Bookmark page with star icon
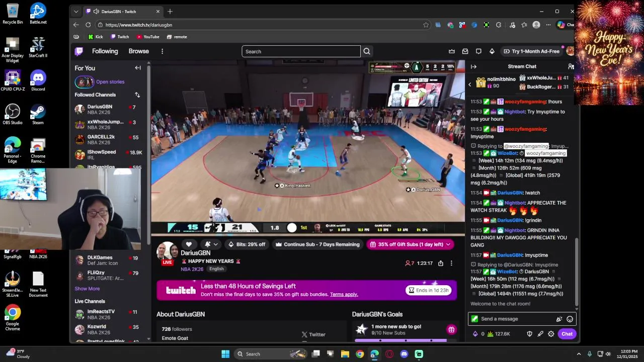The image size is (644, 362). [x=426, y=25]
